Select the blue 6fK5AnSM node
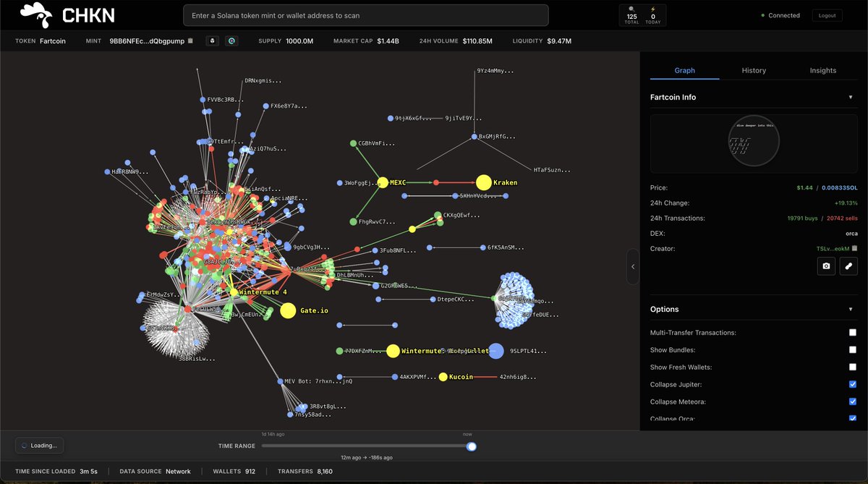 point(482,247)
